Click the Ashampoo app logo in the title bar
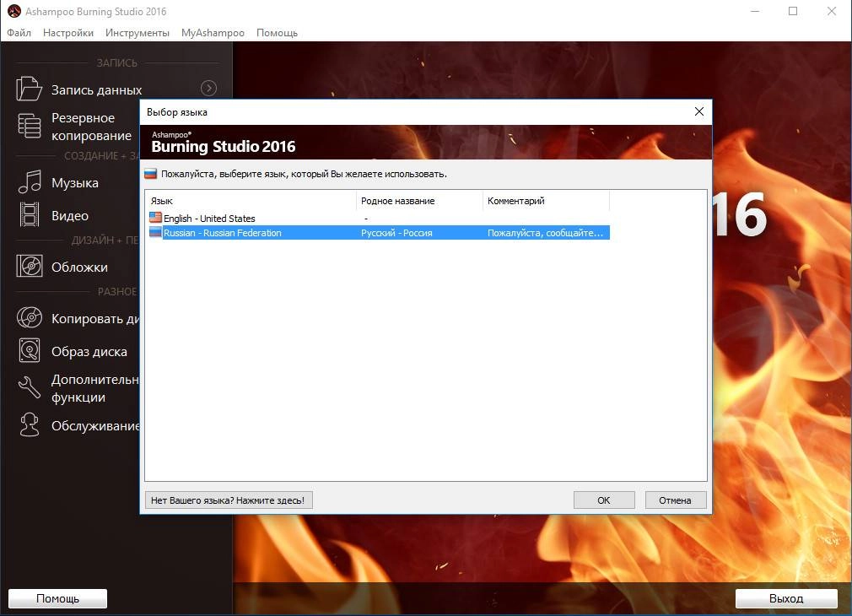Image resolution: width=852 pixels, height=616 pixels. (14, 11)
